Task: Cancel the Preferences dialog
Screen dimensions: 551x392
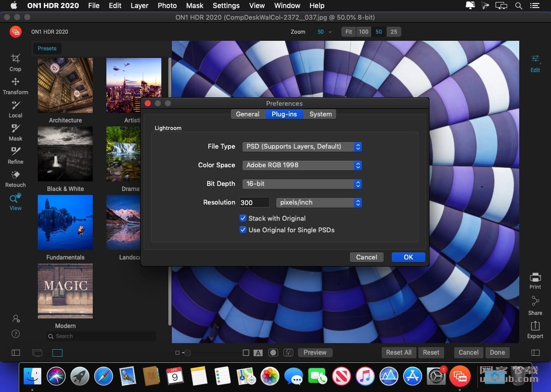Action: 366,257
